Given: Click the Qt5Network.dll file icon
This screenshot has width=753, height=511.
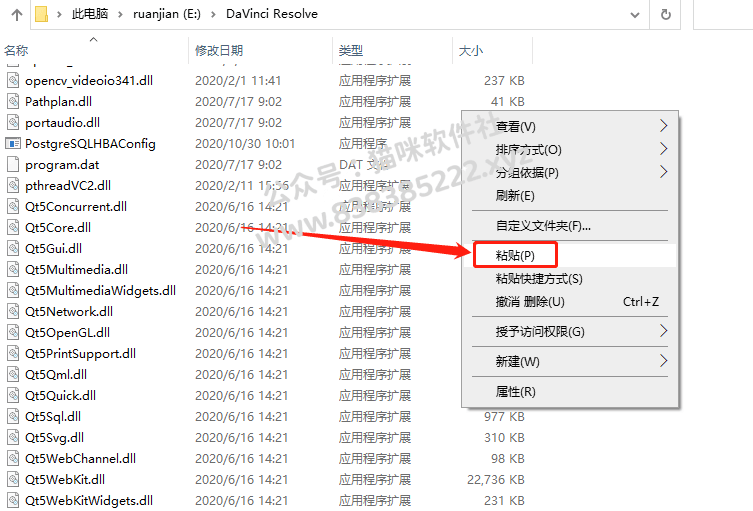Looking at the screenshot, I should click(x=13, y=311).
